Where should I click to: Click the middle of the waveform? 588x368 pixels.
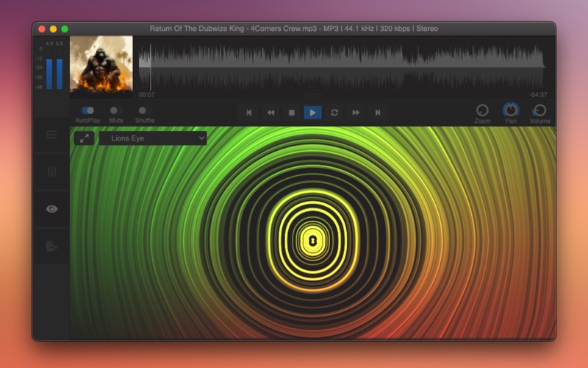(342, 67)
